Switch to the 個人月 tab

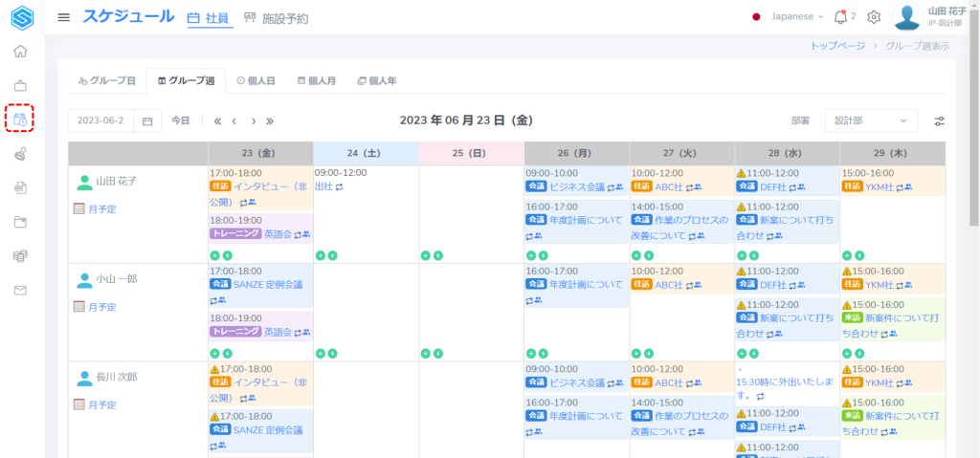[316, 81]
